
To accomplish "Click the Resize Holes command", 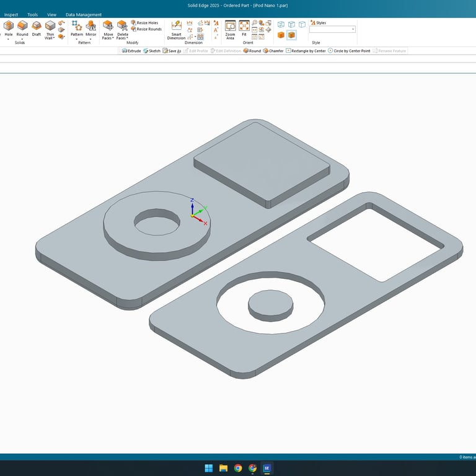I will (x=144, y=23).
